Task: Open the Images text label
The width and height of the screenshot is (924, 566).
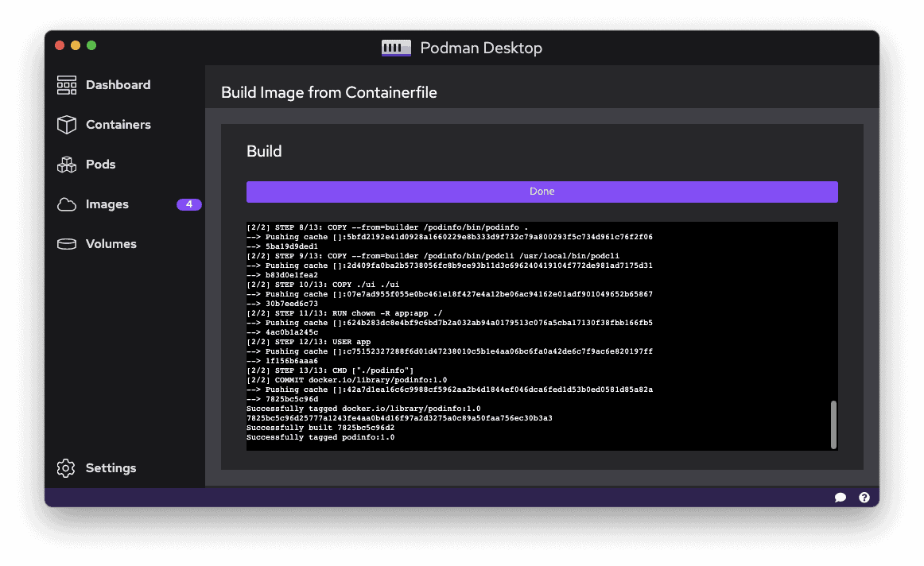Action: tap(107, 204)
